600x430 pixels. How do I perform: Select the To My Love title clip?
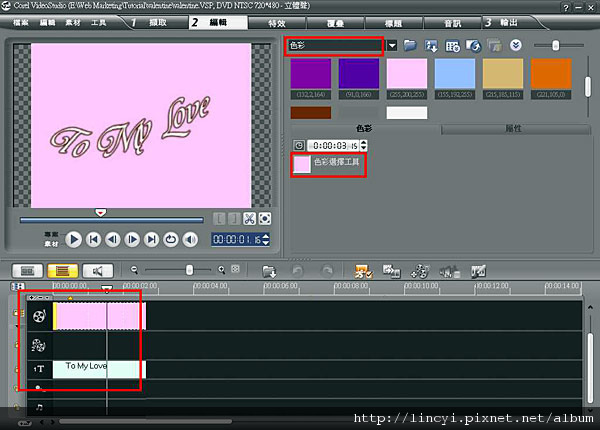click(x=99, y=369)
